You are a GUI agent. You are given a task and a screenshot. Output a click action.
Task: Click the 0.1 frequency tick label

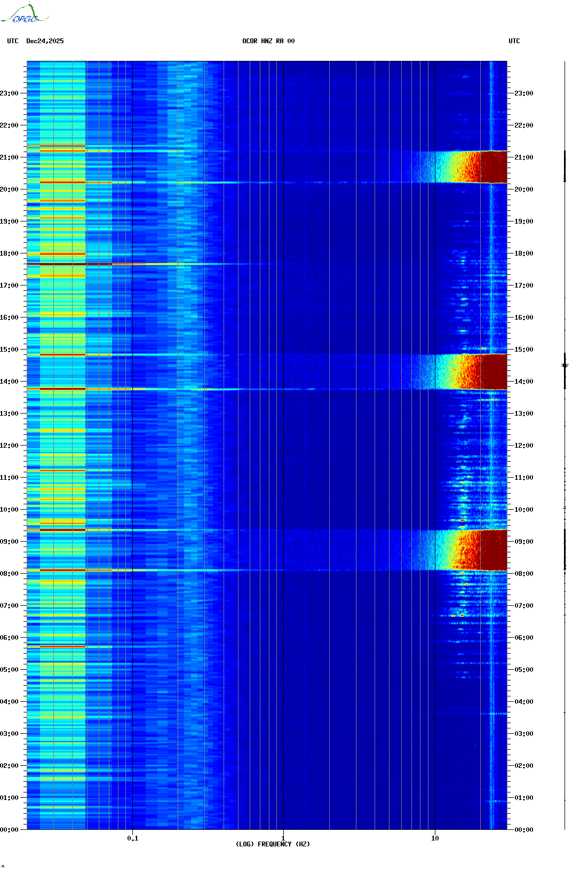[133, 838]
